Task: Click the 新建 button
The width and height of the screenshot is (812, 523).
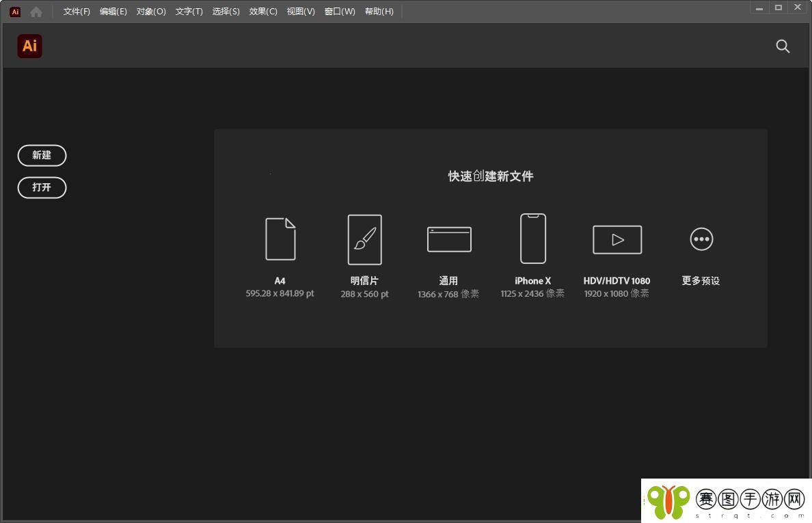Action: 42,155
